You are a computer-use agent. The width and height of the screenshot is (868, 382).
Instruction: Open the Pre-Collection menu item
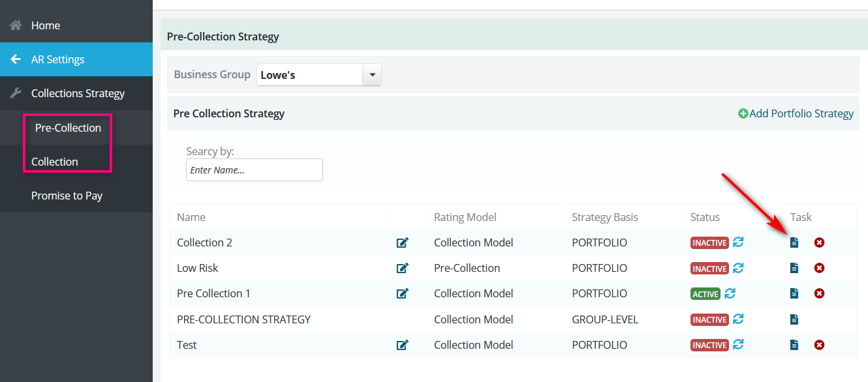click(68, 128)
